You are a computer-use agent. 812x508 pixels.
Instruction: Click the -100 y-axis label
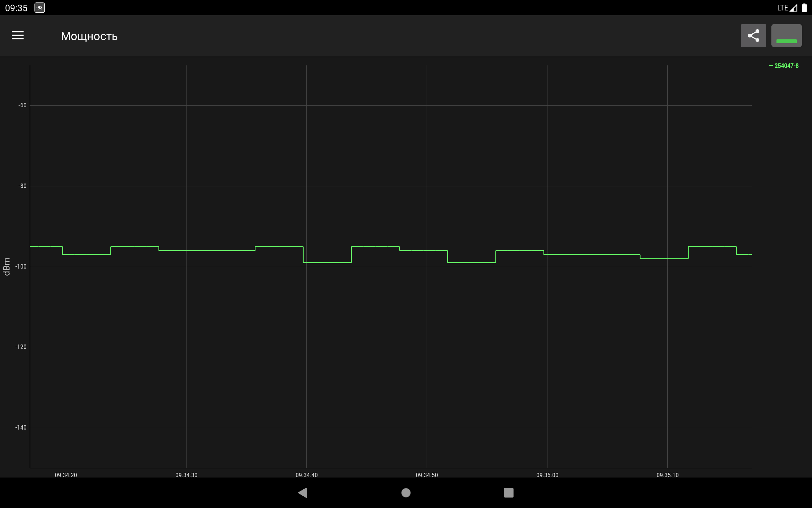tap(21, 267)
